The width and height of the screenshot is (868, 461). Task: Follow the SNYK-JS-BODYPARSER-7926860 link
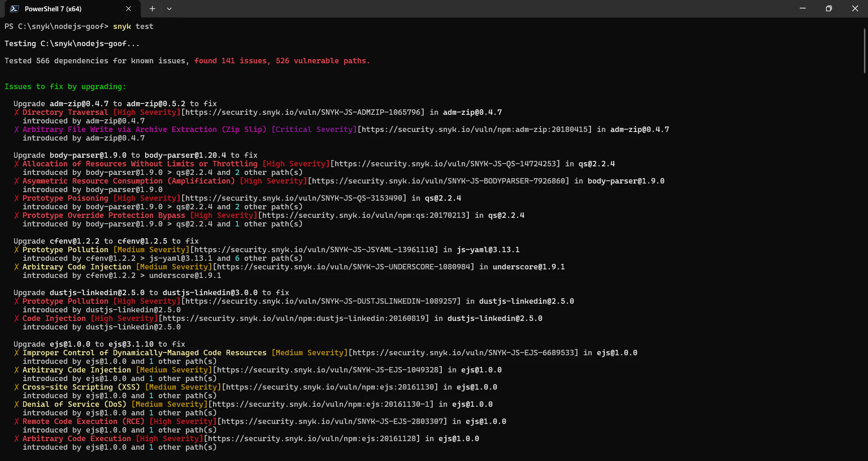[x=439, y=181]
